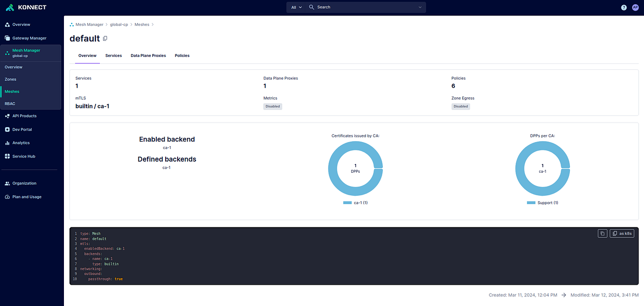Image resolution: width=644 pixels, height=306 pixels.
Task: Open the AP user avatar menu
Action: [635, 7]
